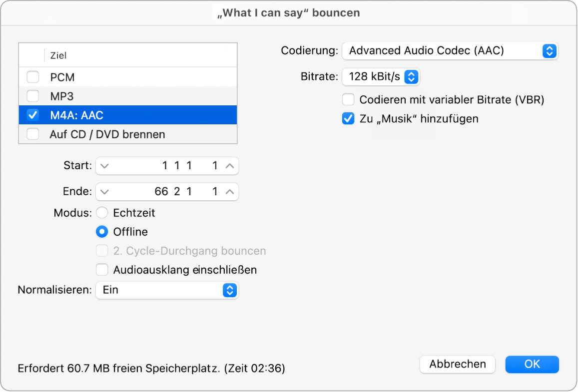
Task: Click the Bitrate dropdown chevron icon
Action: [412, 76]
